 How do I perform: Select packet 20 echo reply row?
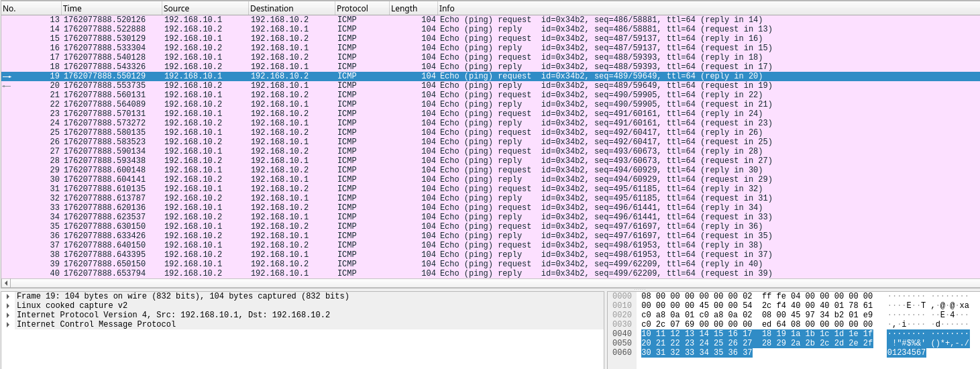[402, 86]
